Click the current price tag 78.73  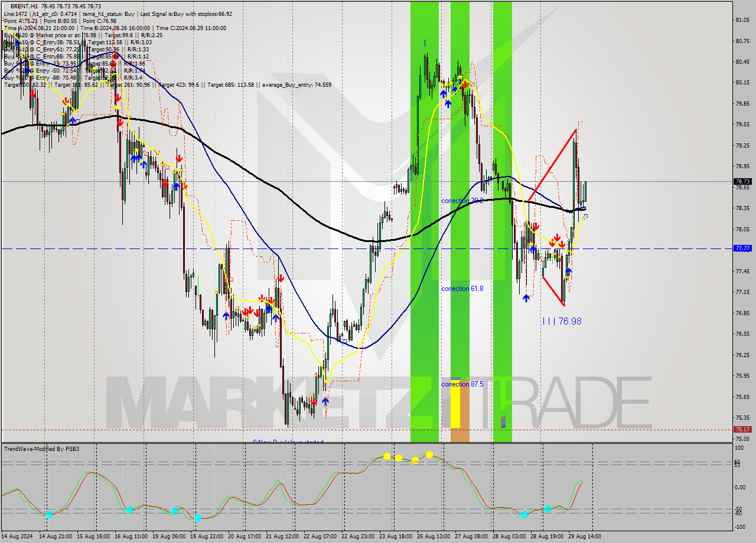coord(742,181)
